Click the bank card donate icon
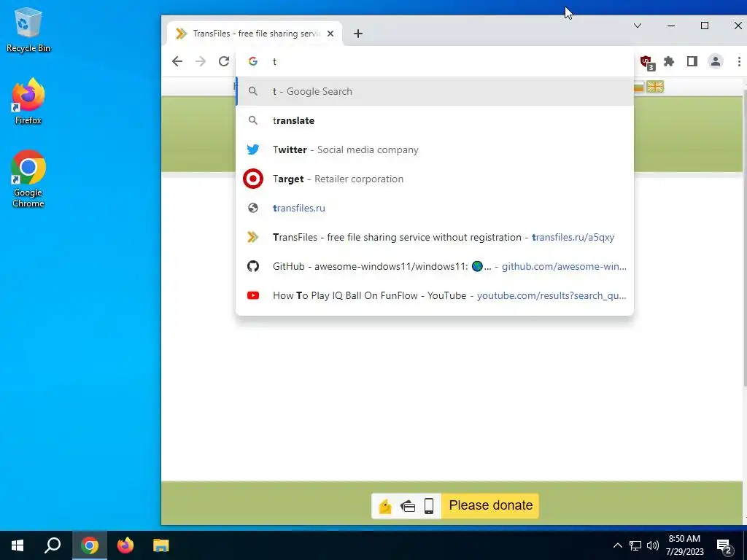 click(407, 506)
